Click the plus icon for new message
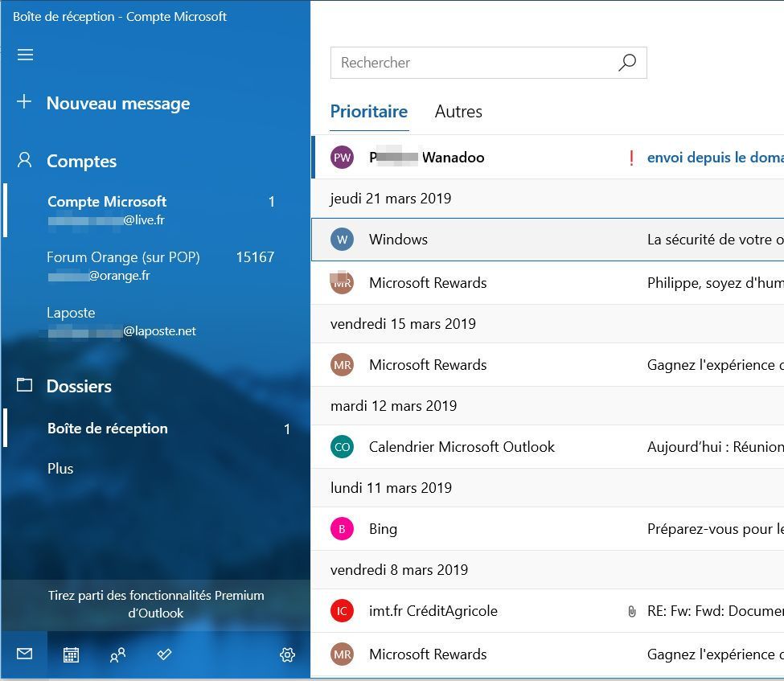Viewport: 784px width, 681px height. tap(24, 102)
